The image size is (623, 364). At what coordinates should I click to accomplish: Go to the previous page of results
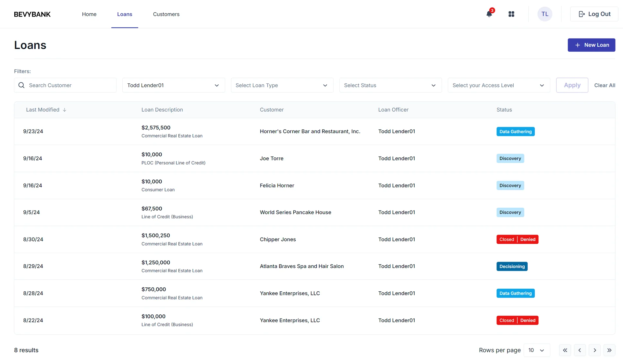(x=580, y=350)
